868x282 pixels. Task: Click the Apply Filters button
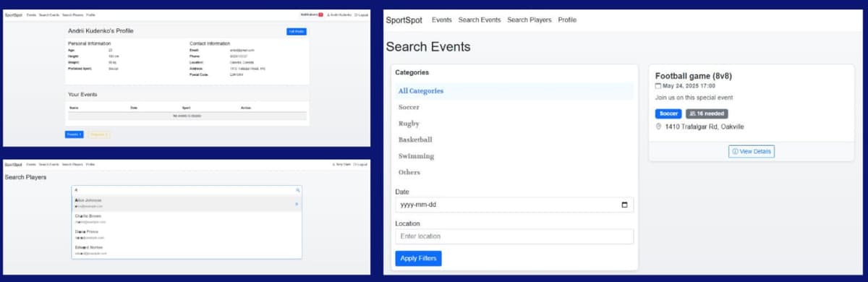[418, 258]
